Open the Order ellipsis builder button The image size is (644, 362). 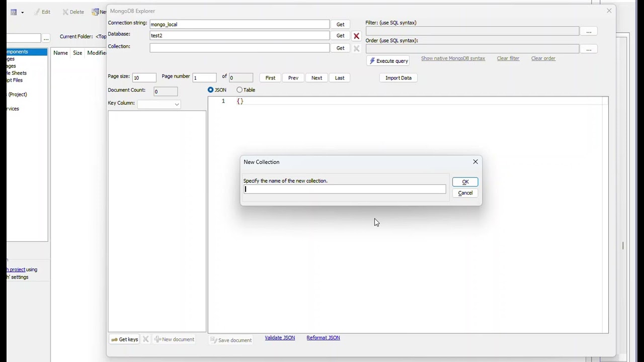click(589, 49)
